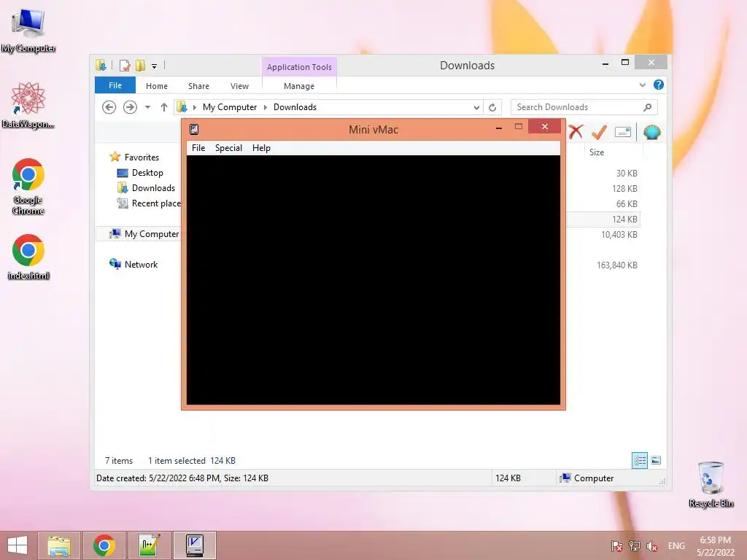
Task: Click the address bar folder icon
Action: (182, 107)
